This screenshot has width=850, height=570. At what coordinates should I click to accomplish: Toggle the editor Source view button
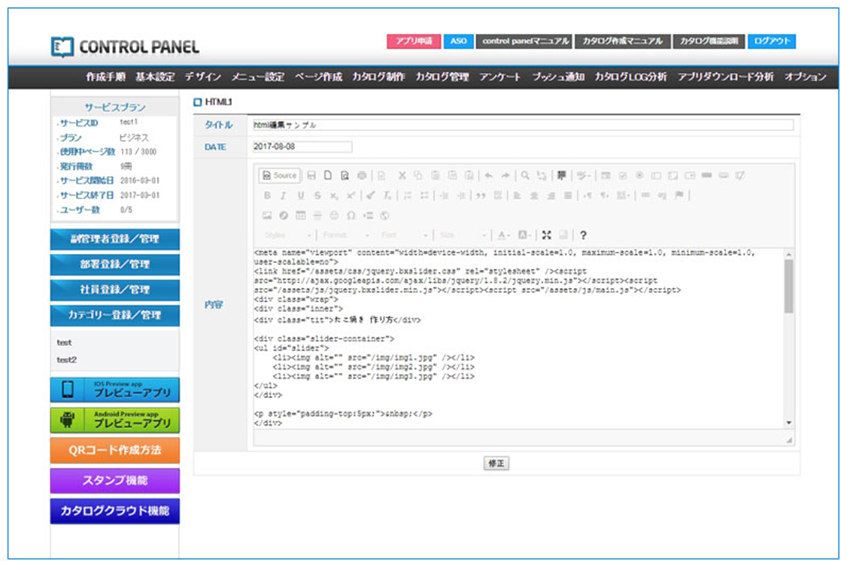[280, 175]
